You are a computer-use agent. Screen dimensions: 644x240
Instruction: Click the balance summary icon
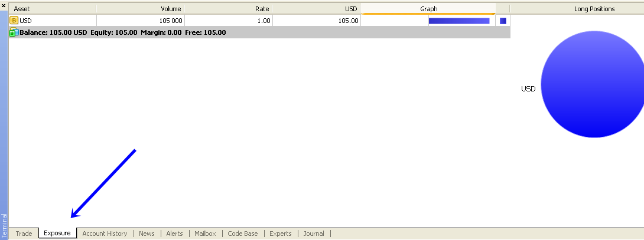coord(14,32)
